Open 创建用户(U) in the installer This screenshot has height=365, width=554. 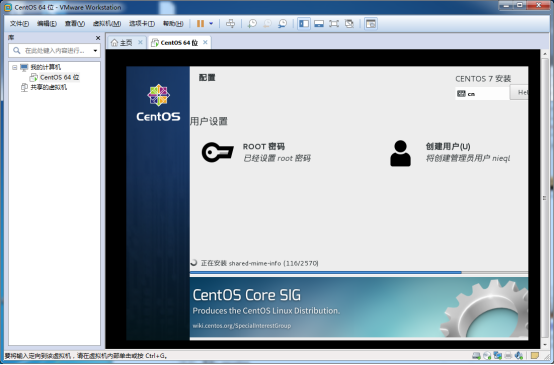click(x=450, y=152)
